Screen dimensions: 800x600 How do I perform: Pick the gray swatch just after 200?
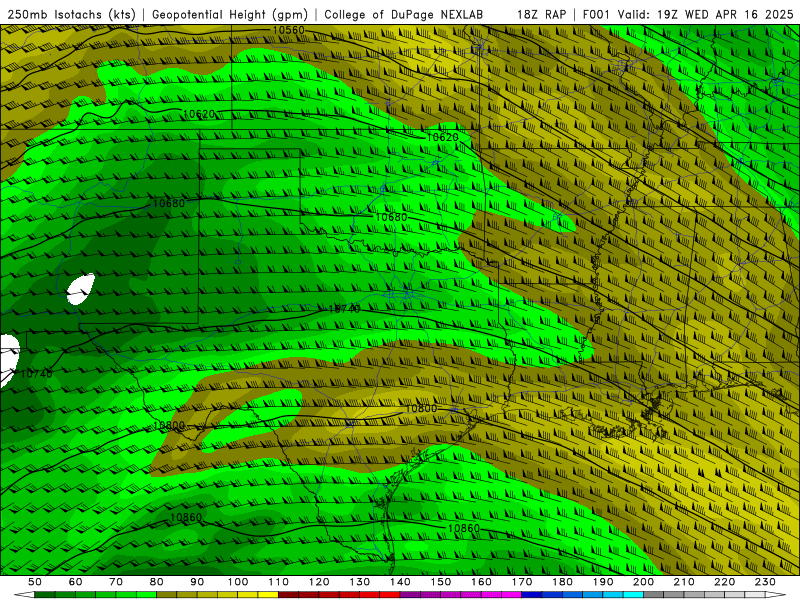tap(654, 595)
